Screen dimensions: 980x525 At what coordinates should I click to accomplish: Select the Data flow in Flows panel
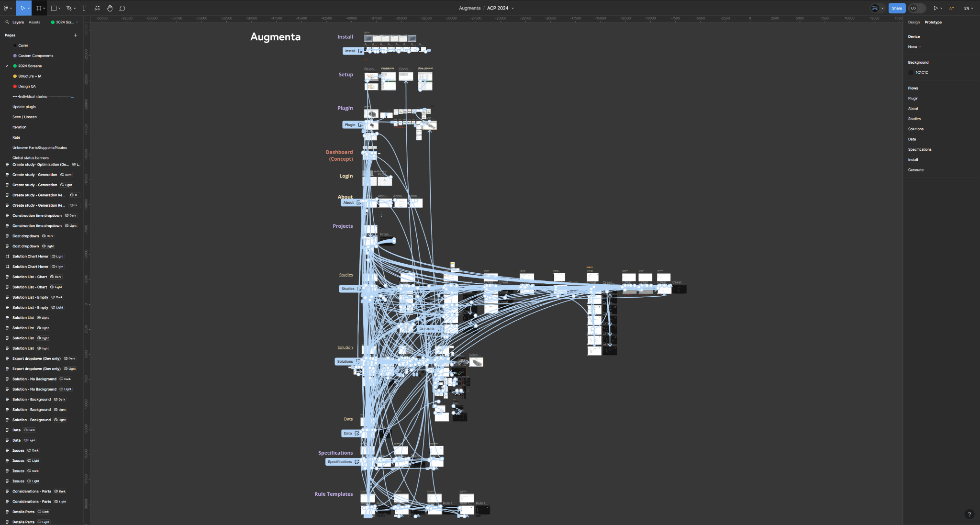[912, 139]
